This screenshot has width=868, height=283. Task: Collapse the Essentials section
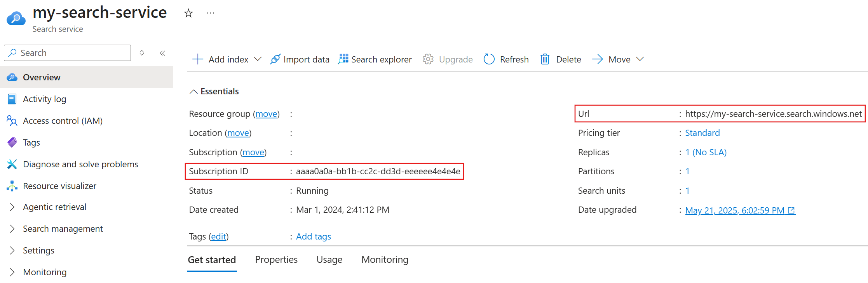click(x=193, y=92)
